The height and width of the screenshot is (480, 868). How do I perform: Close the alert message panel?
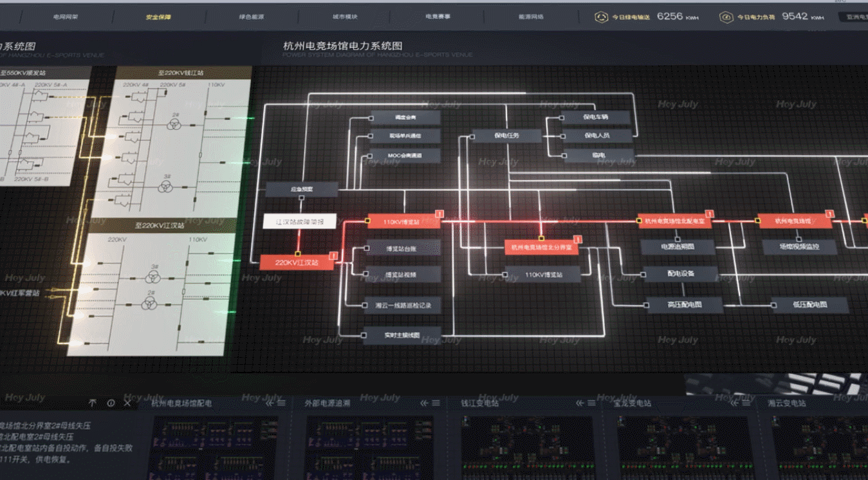click(x=127, y=403)
